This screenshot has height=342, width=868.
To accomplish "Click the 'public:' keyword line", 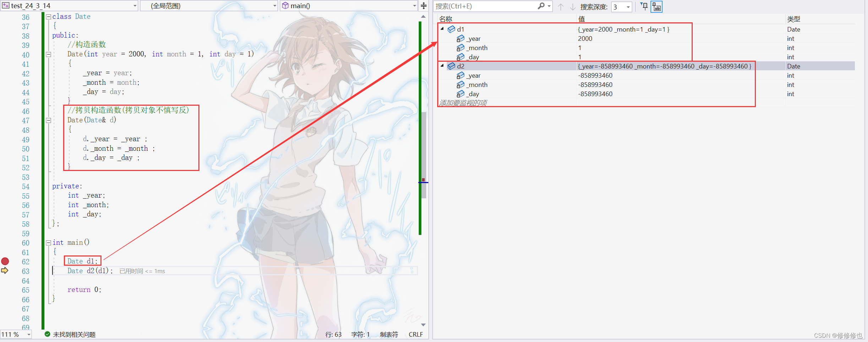I will (x=65, y=35).
